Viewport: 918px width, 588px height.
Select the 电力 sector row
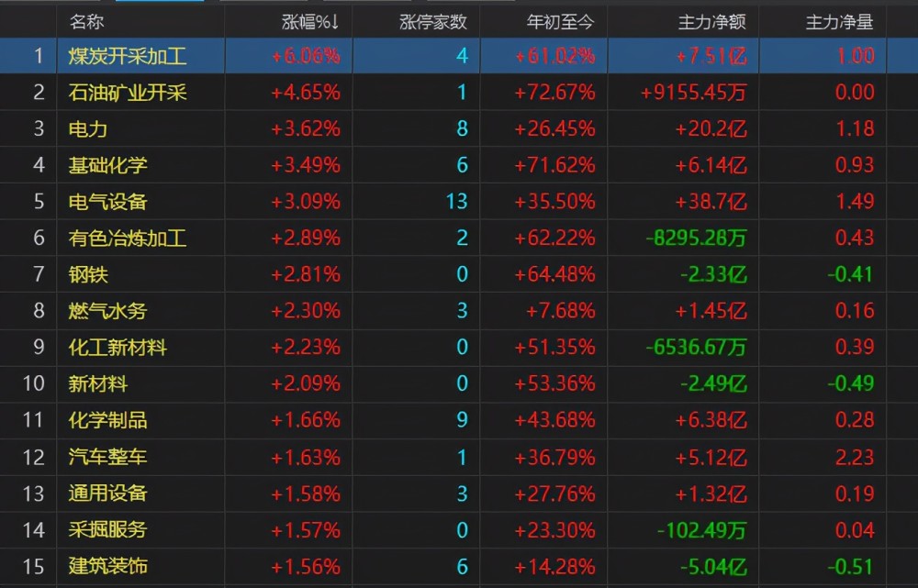pyautogui.click(x=88, y=128)
